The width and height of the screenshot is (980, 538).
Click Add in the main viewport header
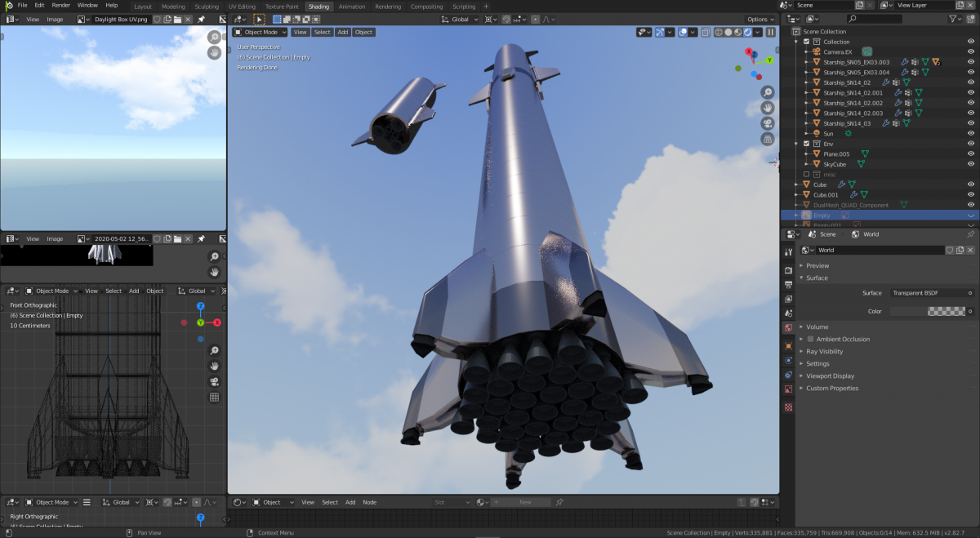(x=343, y=33)
